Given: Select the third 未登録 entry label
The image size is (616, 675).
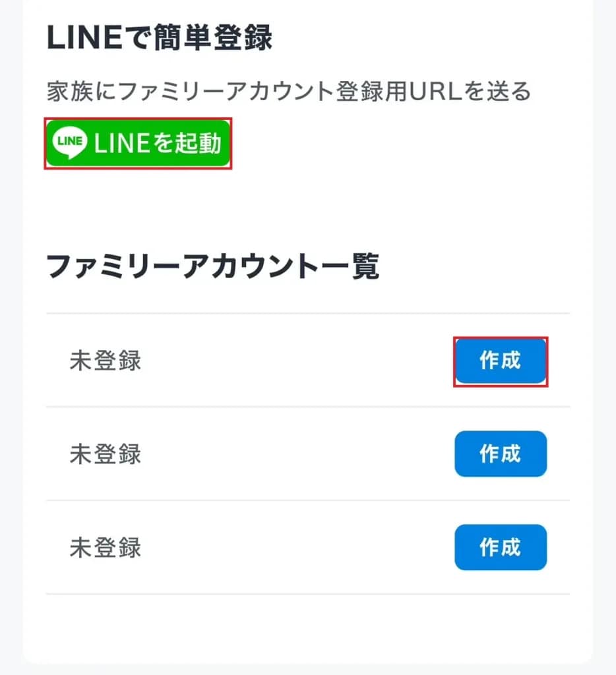Looking at the screenshot, I should coord(106,548).
